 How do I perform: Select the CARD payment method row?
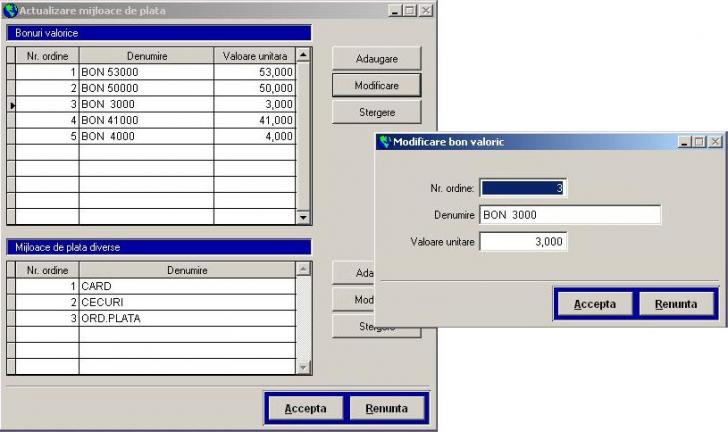pos(187,286)
